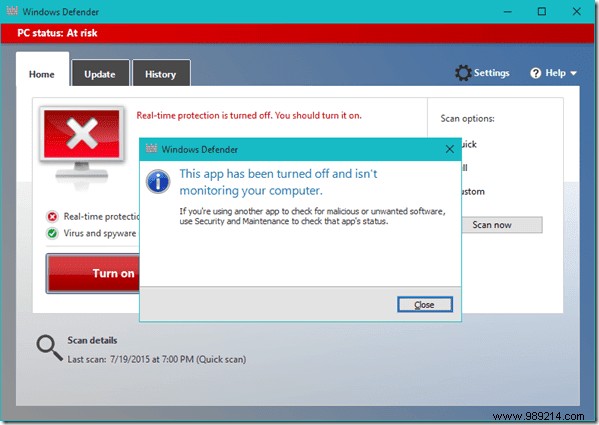Click the 'Virus and spyware' status text
599x425 pixels.
100,233
